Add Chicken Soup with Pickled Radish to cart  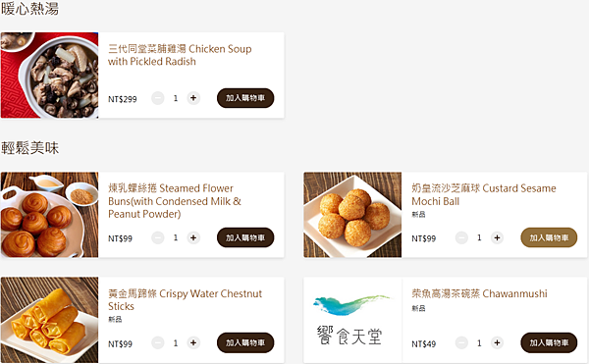245,98
